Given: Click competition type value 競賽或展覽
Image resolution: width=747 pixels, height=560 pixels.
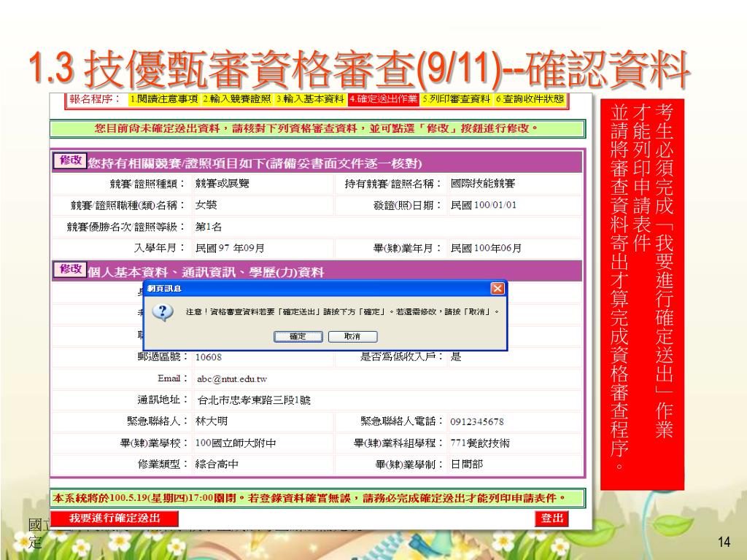Looking at the screenshot, I should [x=222, y=184].
